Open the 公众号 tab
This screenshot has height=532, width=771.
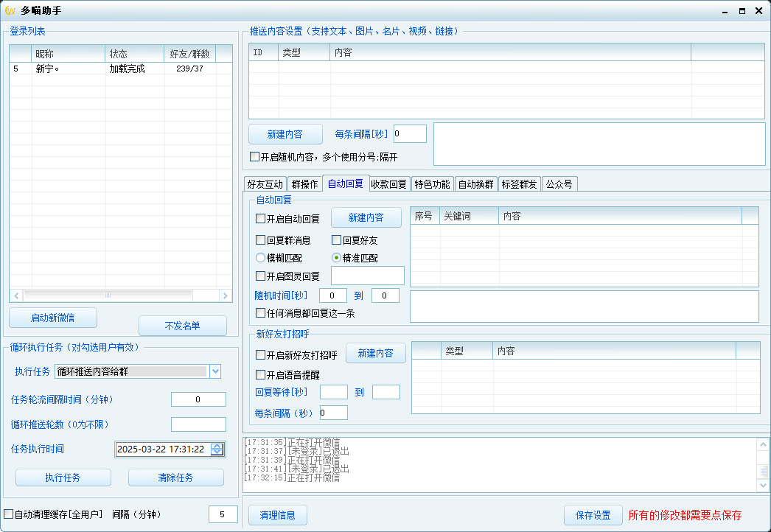point(559,184)
